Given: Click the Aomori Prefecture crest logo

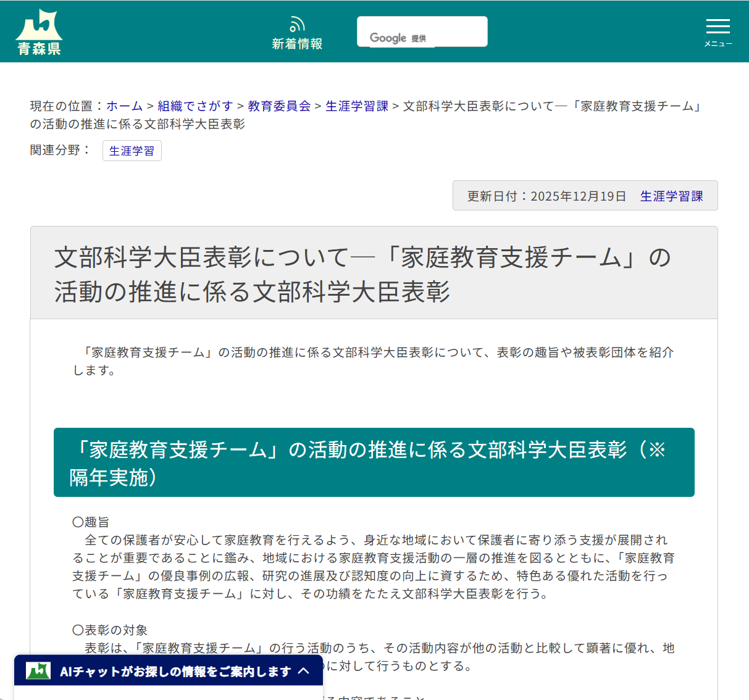Looking at the screenshot, I should 38,30.
